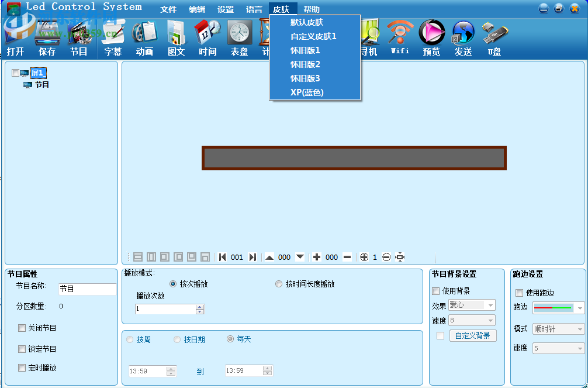
Task: Check the 使用跑边 option
Action: coord(520,293)
